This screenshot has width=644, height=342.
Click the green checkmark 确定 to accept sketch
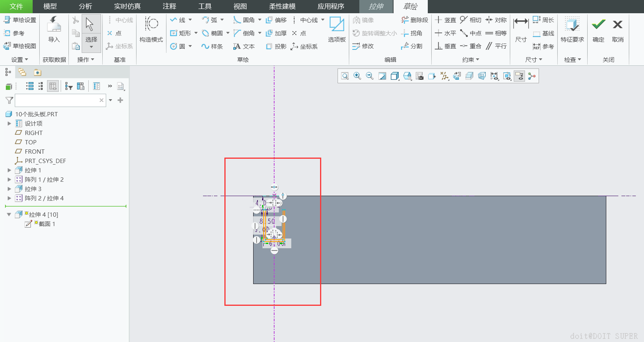pos(598,30)
